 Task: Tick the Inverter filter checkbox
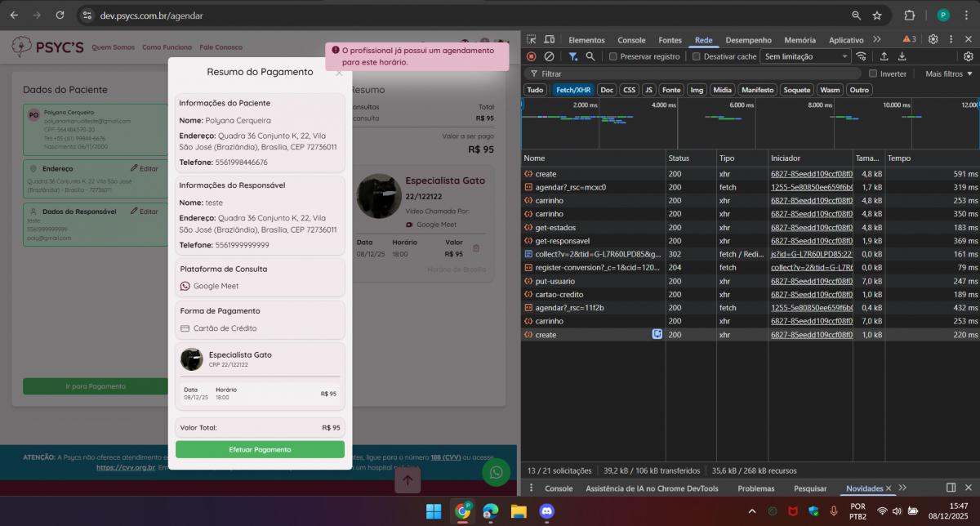tap(873, 74)
